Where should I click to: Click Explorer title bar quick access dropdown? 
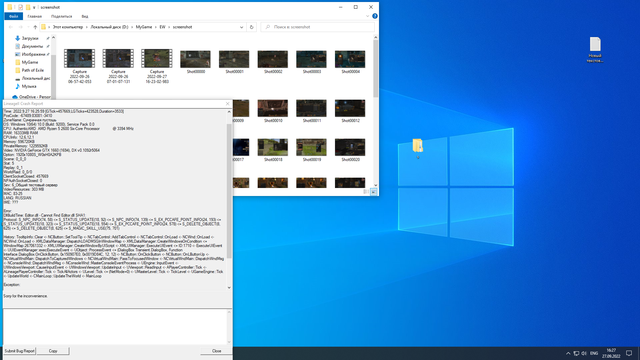point(34,7)
